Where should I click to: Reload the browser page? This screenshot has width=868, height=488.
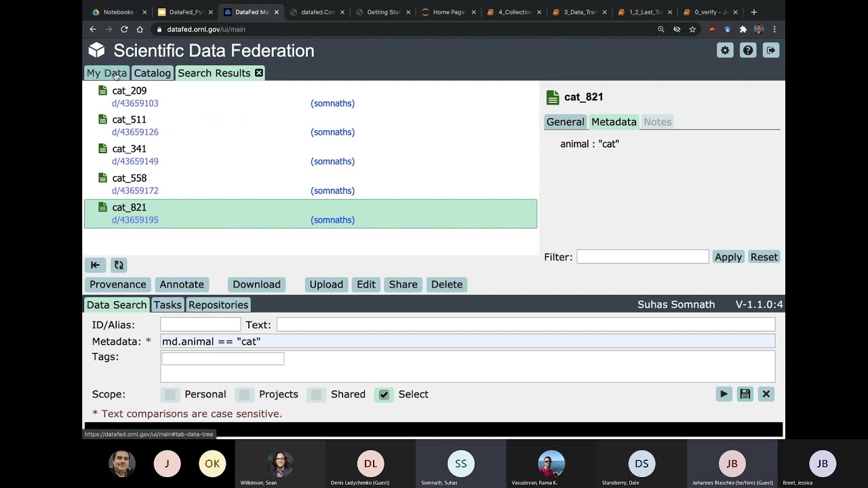[124, 29]
